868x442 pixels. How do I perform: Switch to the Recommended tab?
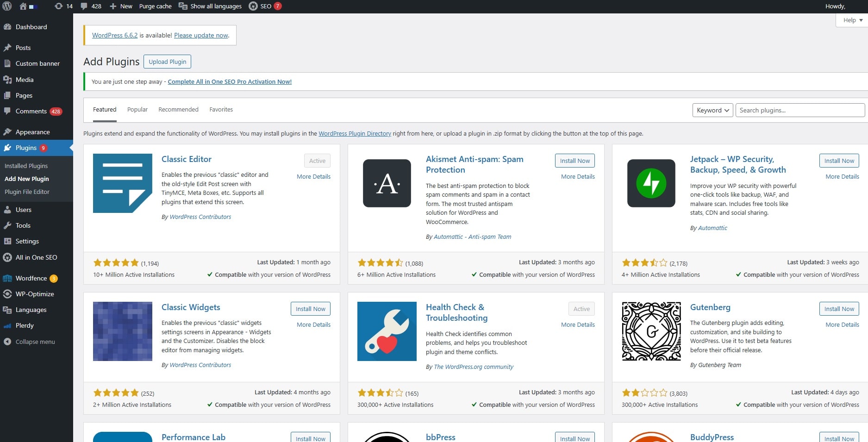coord(178,110)
